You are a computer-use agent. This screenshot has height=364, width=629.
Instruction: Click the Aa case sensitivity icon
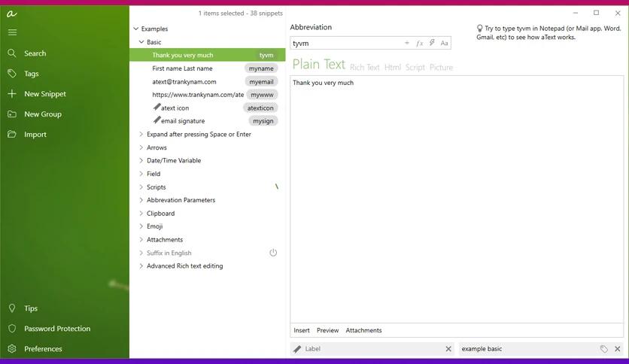444,43
